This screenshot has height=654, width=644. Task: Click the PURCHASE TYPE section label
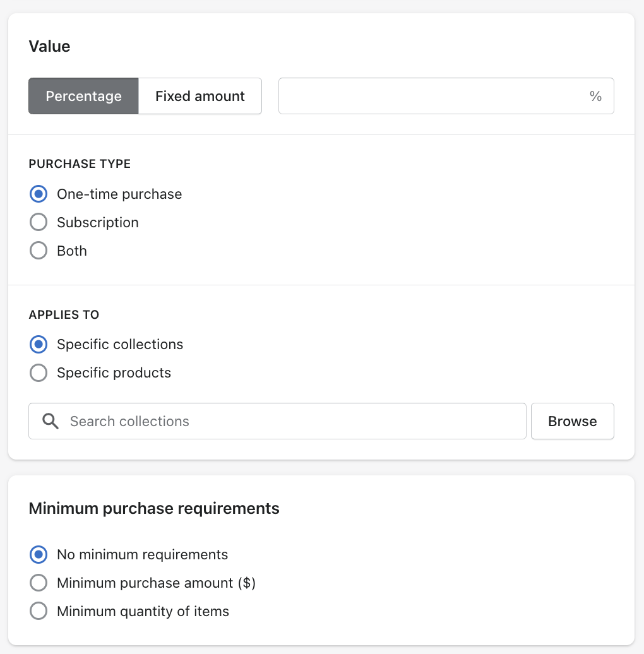coord(80,164)
